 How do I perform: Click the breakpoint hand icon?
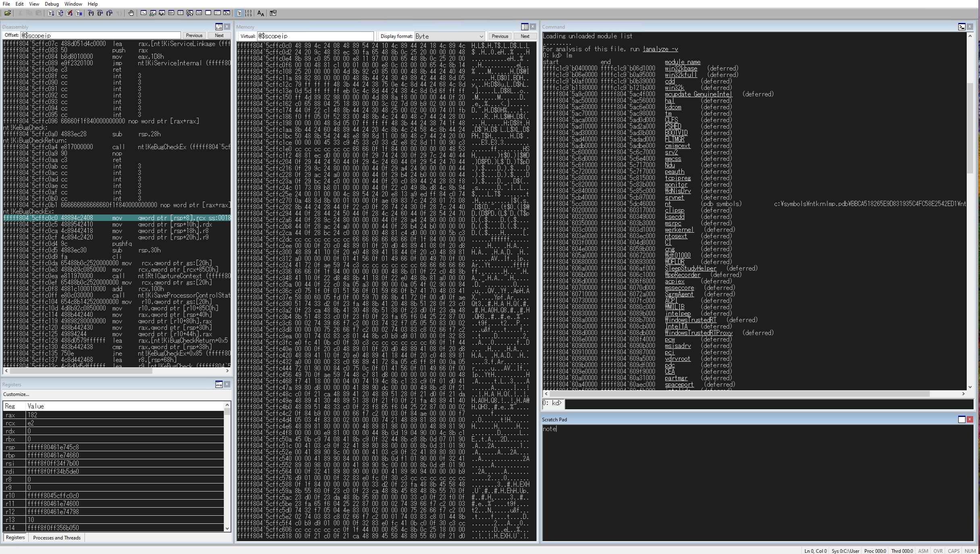(x=131, y=13)
